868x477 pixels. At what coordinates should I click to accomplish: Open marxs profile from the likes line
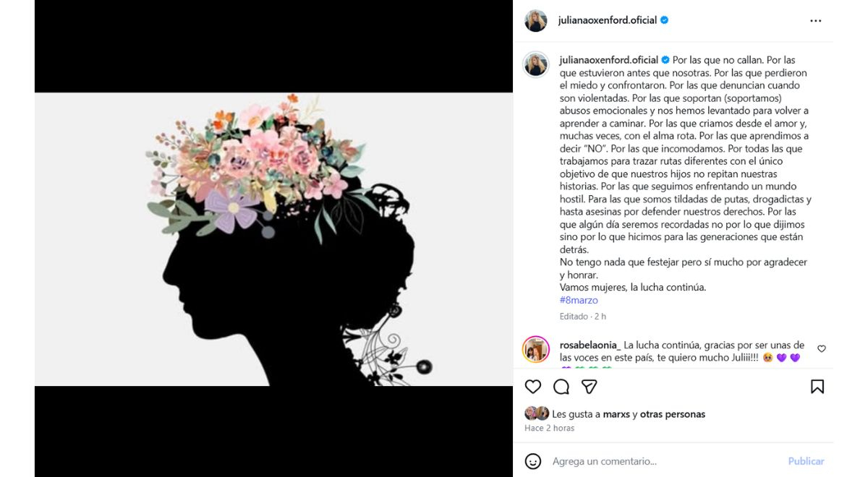click(616, 414)
